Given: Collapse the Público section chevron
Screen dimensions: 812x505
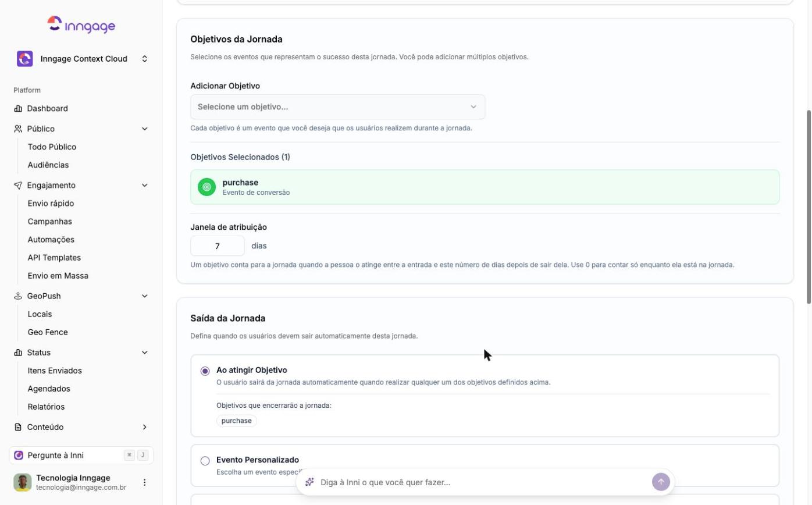Looking at the screenshot, I should pyautogui.click(x=145, y=129).
